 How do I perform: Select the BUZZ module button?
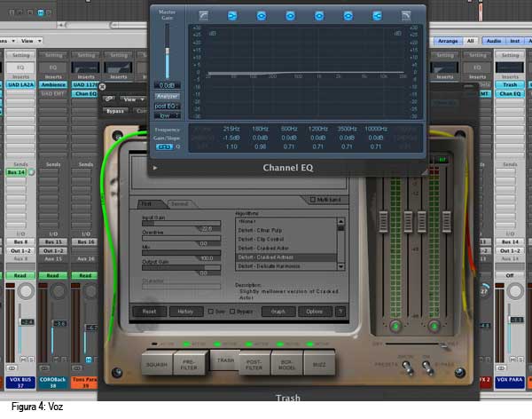tap(319, 364)
